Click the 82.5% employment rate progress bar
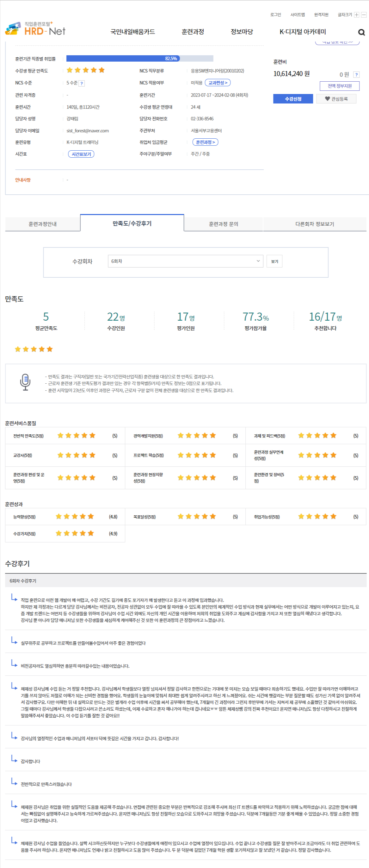 pyautogui.click(x=140, y=58)
